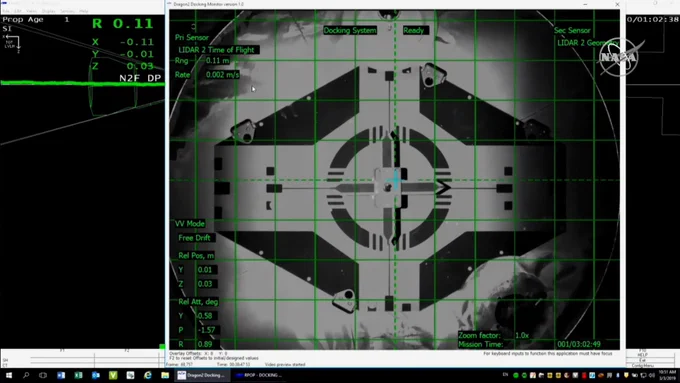
Task: Click the VV Mode label
Action: click(190, 224)
